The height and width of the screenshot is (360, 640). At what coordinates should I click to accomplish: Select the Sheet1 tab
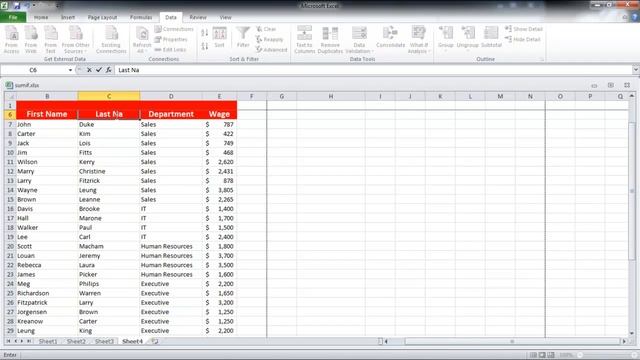point(48,341)
